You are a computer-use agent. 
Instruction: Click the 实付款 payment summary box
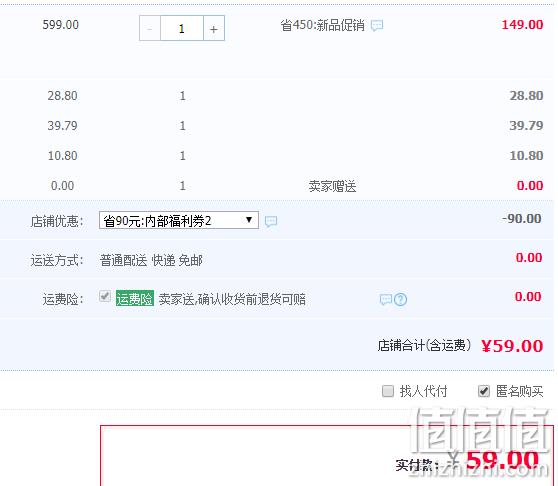click(x=327, y=456)
